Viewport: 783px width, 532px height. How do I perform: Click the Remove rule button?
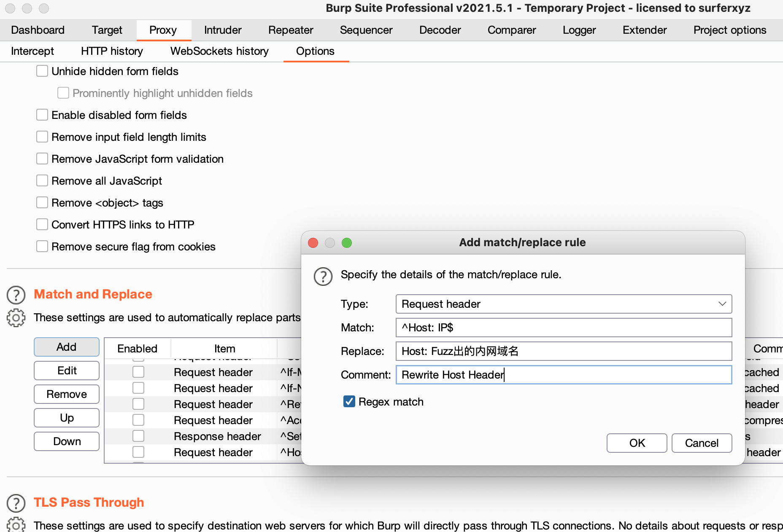pyautogui.click(x=67, y=394)
